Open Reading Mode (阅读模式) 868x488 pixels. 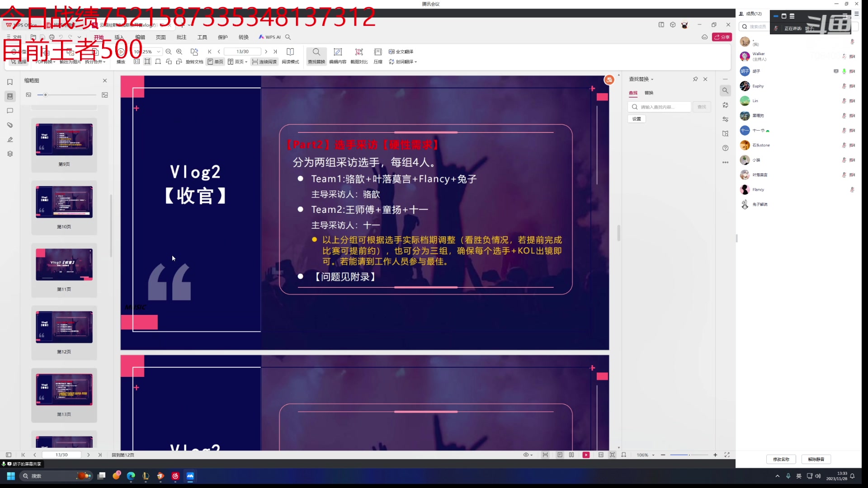290,56
